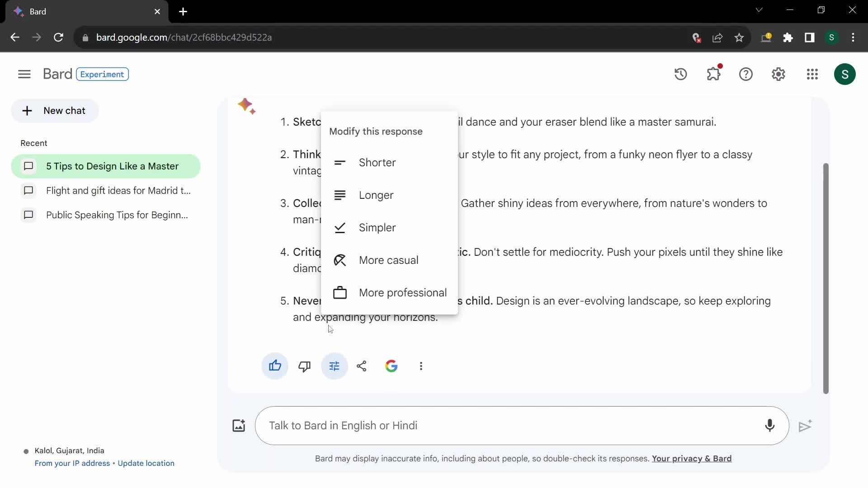Expand the tab search dropdown arrow
Viewport: 868px width, 488px height.
759,10
